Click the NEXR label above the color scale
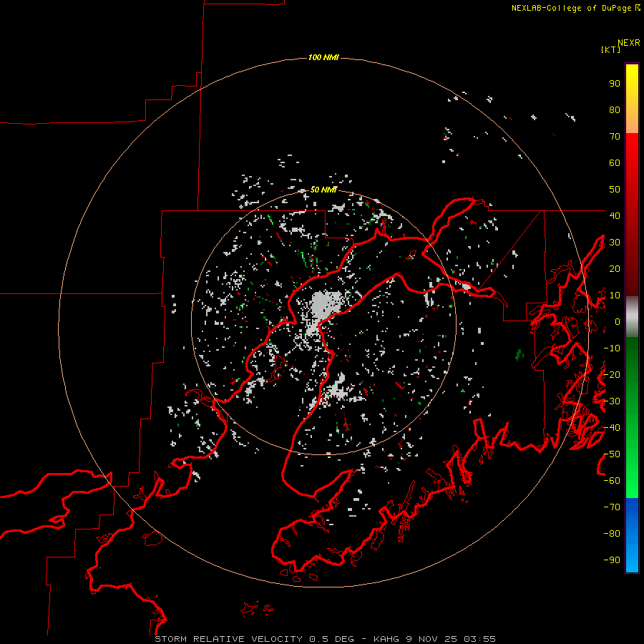This screenshot has width=644, height=644. tap(629, 43)
